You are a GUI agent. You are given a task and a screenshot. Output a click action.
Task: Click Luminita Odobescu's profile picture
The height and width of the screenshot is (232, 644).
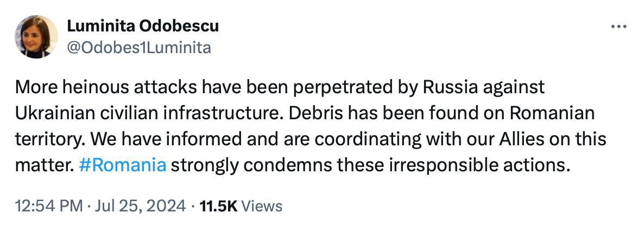pyautogui.click(x=36, y=36)
